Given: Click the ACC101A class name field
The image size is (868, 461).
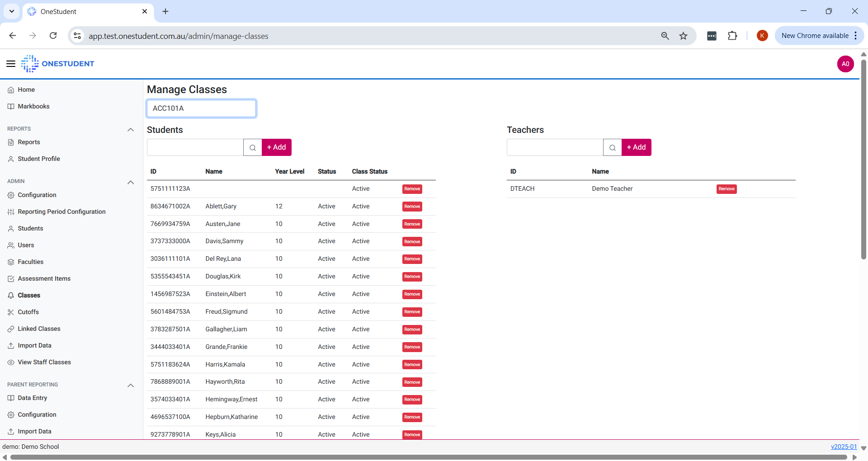Looking at the screenshot, I should point(201,108).
